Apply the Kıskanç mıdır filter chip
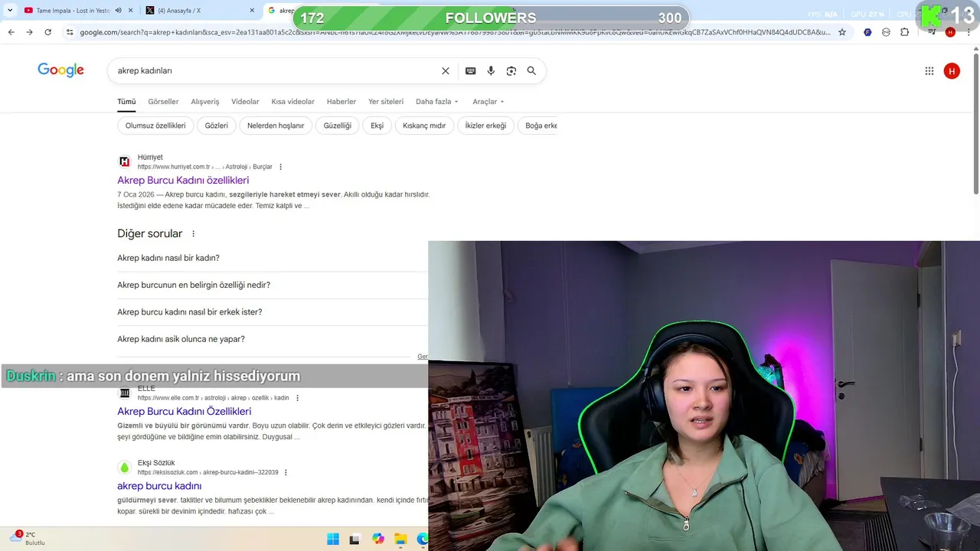This screenshot has width=980, height=551. pos(424,126)
